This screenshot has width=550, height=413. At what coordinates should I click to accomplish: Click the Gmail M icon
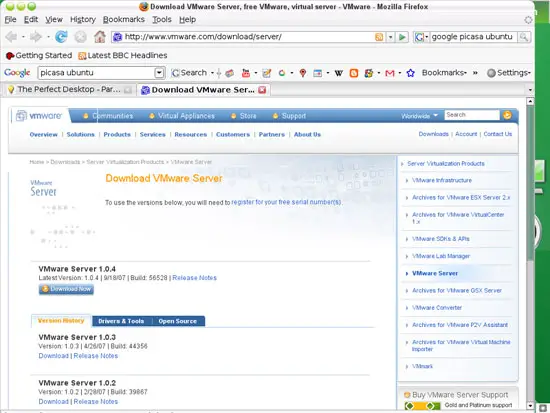coord(390,73)
